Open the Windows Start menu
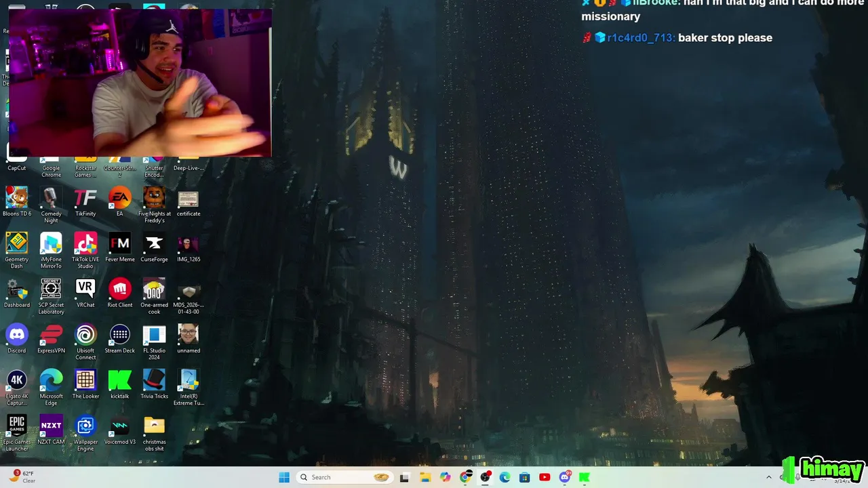The width and height of the screenshot is (868, 488). pos(284,477)
